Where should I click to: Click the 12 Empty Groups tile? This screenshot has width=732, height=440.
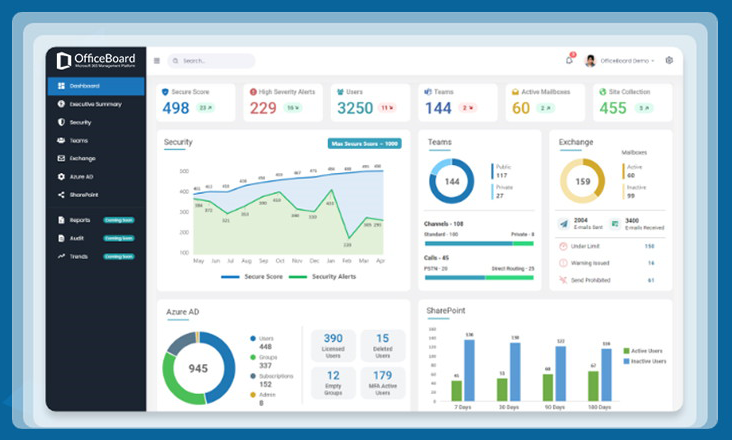click(x=333, y=383)
